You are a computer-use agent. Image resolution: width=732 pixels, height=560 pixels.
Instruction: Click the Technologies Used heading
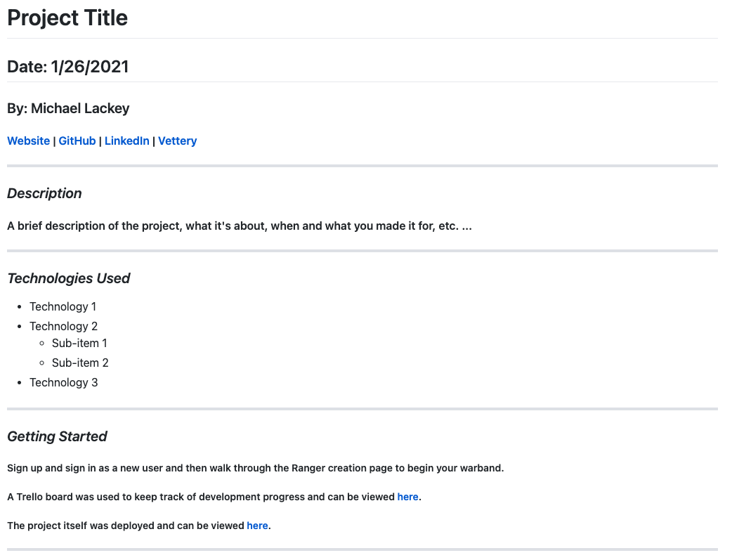pos(69,278)
